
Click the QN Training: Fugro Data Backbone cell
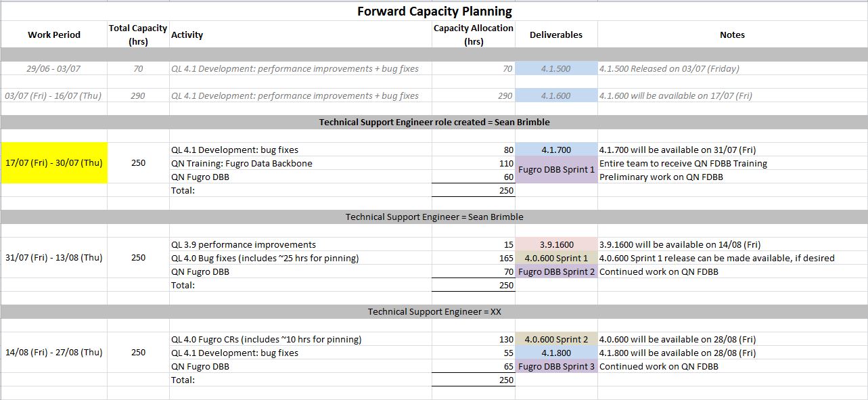pyautogui.click(x=242, y=163)
